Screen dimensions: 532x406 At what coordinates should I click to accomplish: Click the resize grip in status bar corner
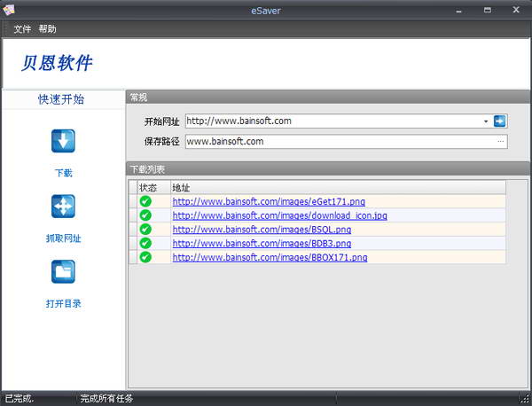tap(525, 399)
